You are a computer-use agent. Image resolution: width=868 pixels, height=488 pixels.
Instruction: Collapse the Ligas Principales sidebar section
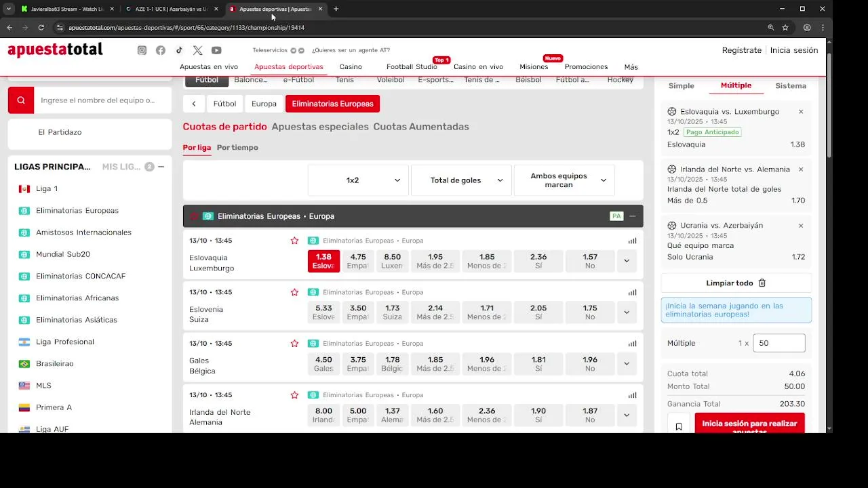[161, 167]
